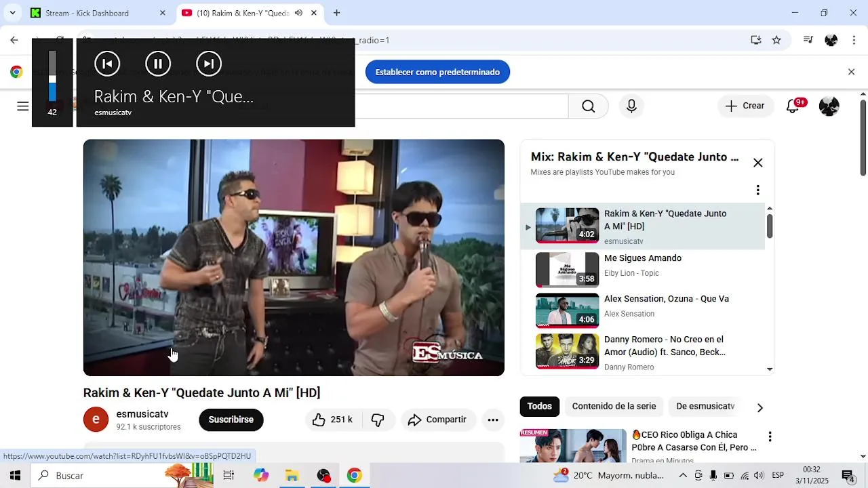Pause playback in media overlay
The height and width of the screenshot is (488, 868).
point(158,64)
